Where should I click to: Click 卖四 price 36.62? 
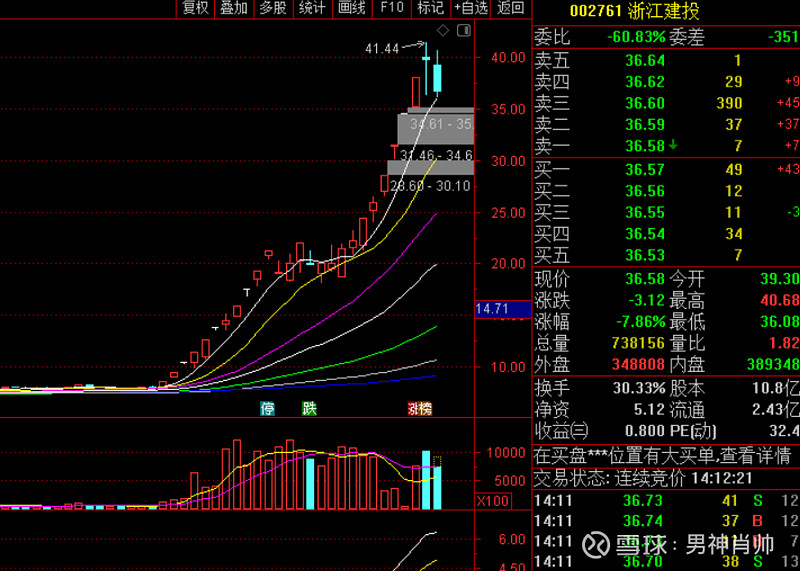pyautogui.click(x=645, y=82)
